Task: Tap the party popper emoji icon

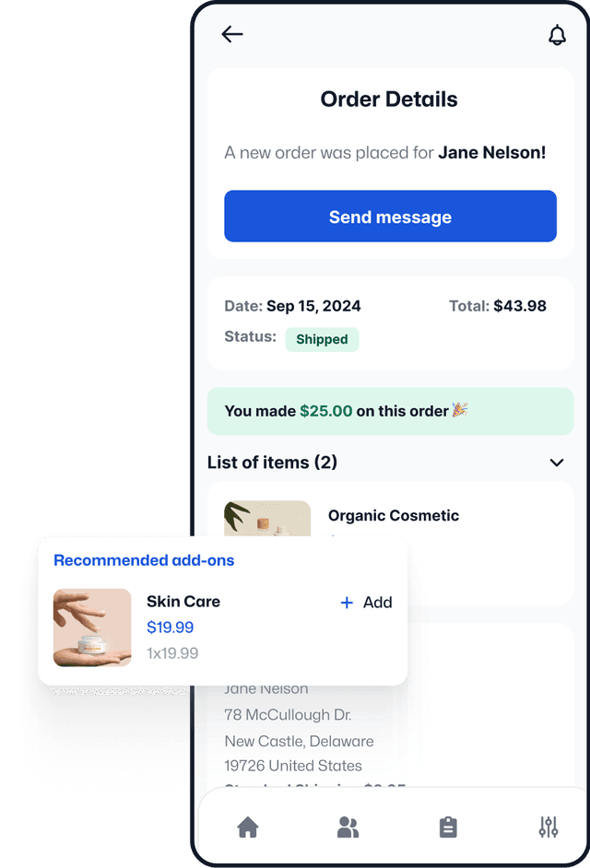Action: point(460,410)
